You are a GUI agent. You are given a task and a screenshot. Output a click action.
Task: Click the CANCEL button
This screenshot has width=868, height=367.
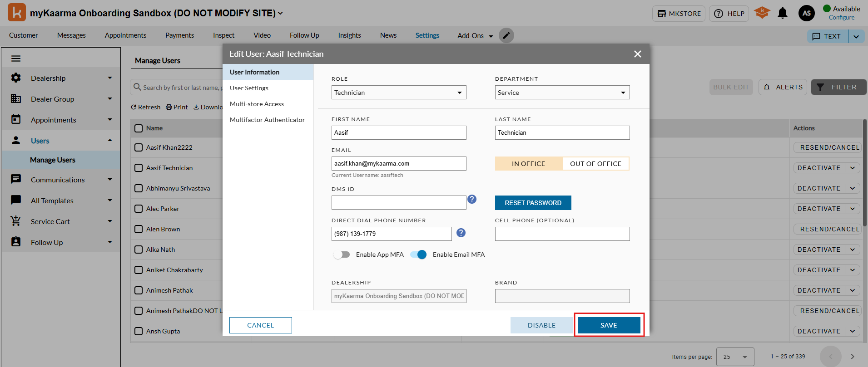(x=261, y=325)
